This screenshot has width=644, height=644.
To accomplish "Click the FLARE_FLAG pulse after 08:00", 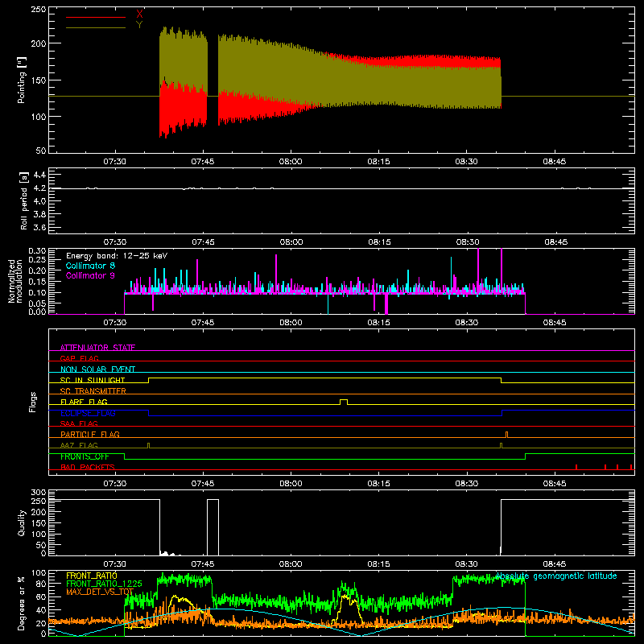I will [344, 402].
